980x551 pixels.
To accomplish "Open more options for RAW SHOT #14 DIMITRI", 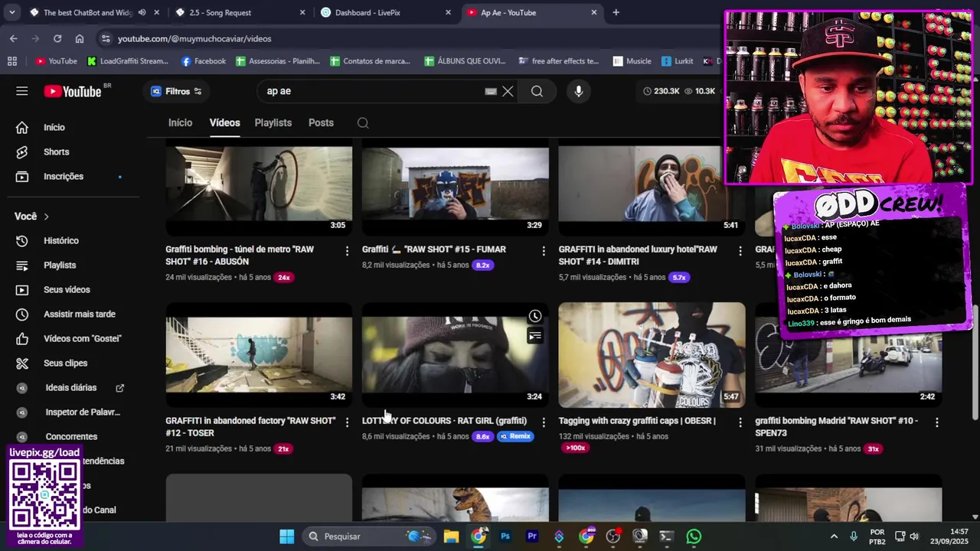I will 740,250.
